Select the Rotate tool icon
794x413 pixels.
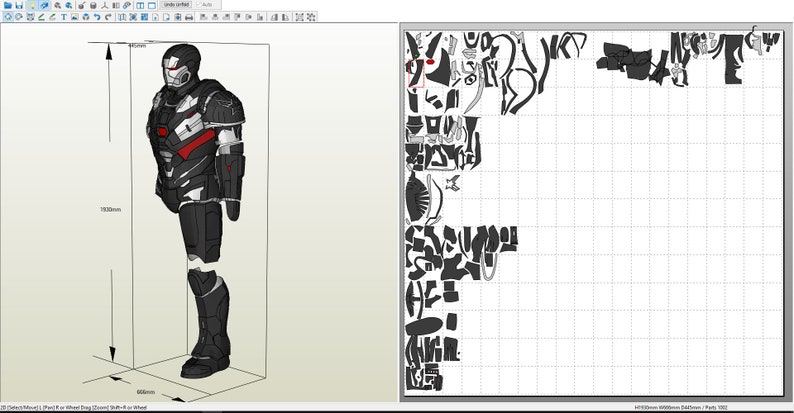(19, 17)
